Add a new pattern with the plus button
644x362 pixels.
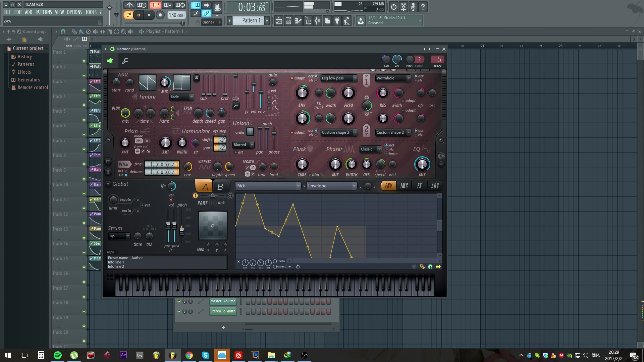tap(266, 20)
